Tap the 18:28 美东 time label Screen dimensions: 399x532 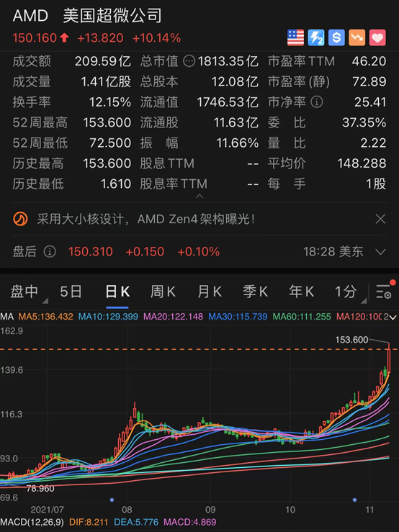pyautogui.click(x=333, y=252)
